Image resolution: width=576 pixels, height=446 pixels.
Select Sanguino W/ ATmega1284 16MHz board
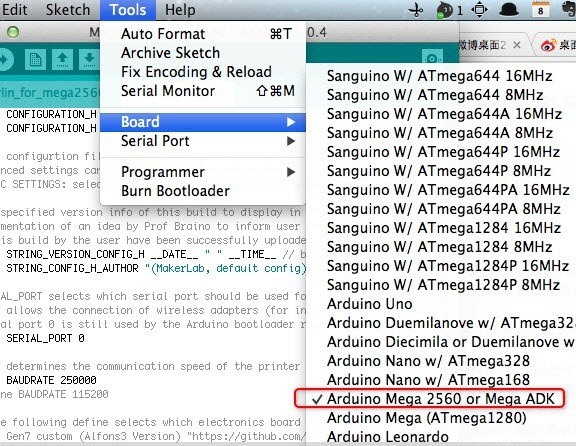click(441, 228)
